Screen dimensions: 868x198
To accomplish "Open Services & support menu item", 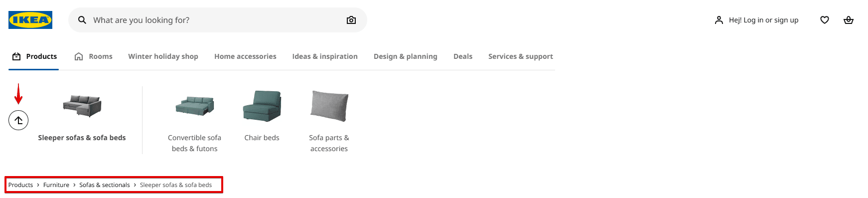I will (x=521, y=56).
